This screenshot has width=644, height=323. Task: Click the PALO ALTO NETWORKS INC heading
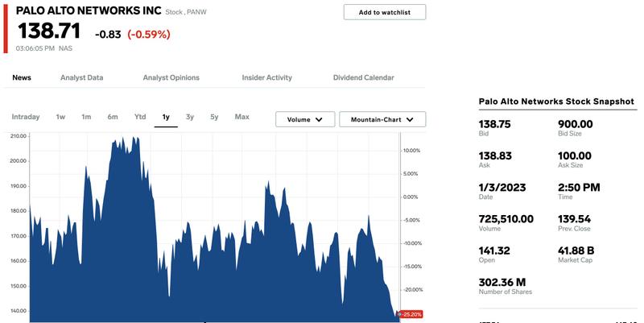[89, 11]
